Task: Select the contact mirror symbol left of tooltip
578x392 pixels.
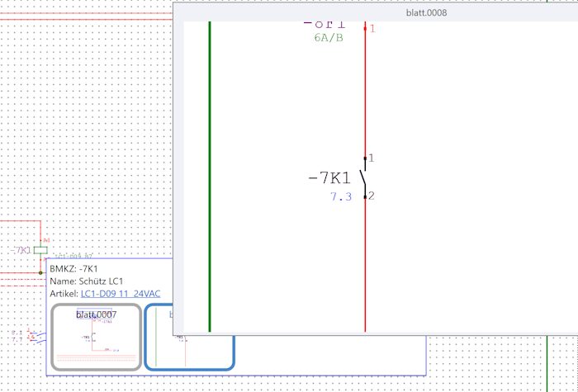Action: (35, 336)
